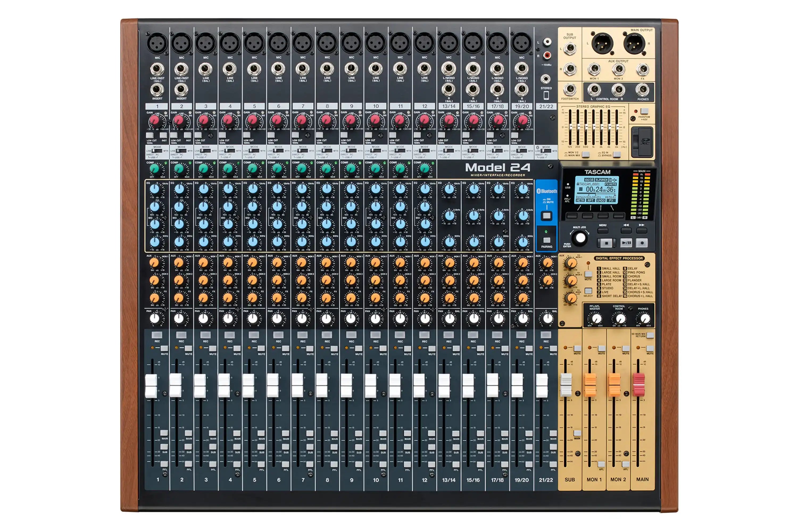This screenshot has width=798, height=532.
Task: Click the Bluetooth logo on the blue panel
Action: click(x=539, y=191)
